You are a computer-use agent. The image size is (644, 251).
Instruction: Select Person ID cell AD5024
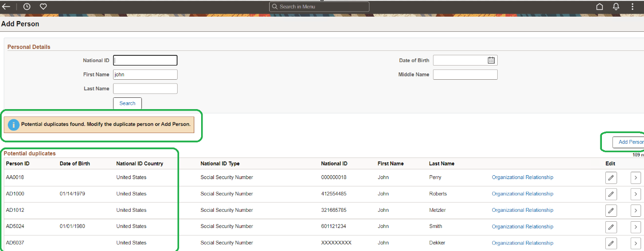[x=15, y=226]
